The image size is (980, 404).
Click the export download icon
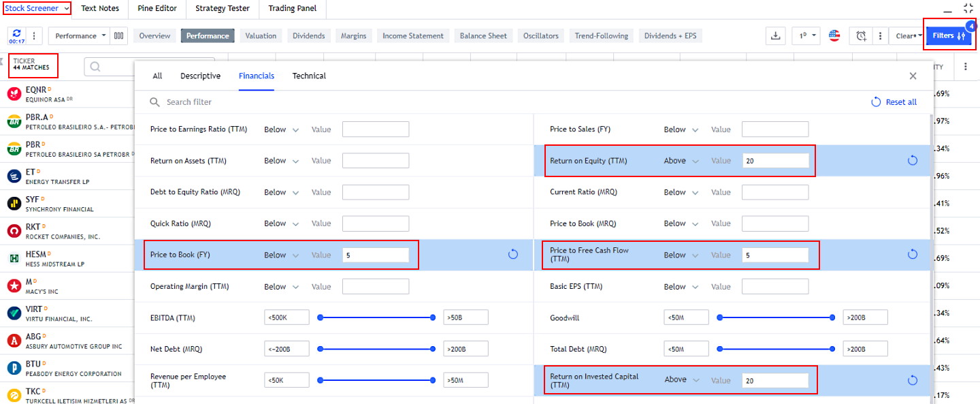775,36
